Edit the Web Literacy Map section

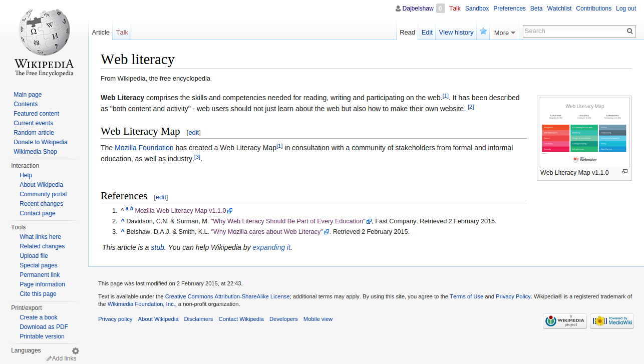click(193, 133)
